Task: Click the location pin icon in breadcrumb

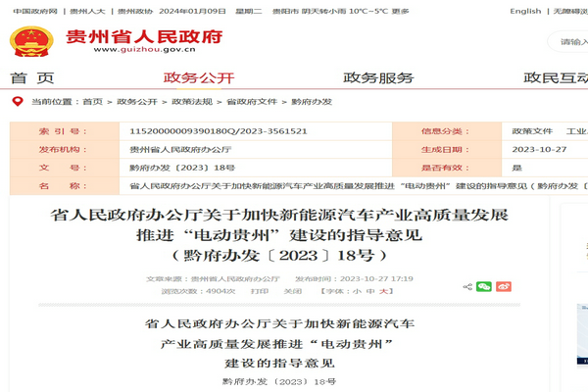Action: 17,101
